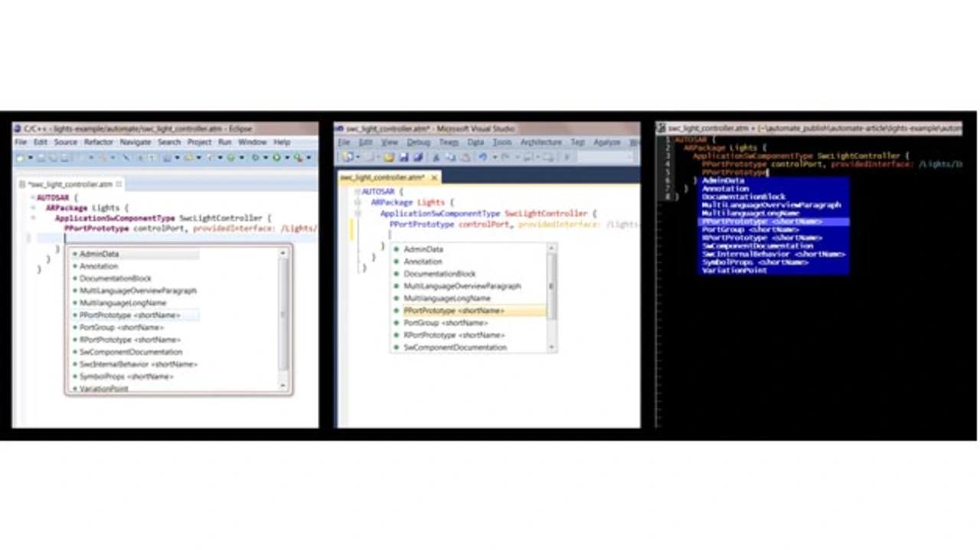Close the swc_light_controller.atm tab in Visual Studio
Image resolution: width=980 pixels, height=550 pixels.
[434, 177]
